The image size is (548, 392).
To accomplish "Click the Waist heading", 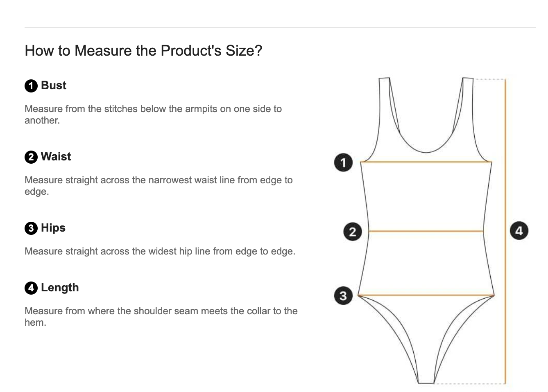I will tap(56, 157).
